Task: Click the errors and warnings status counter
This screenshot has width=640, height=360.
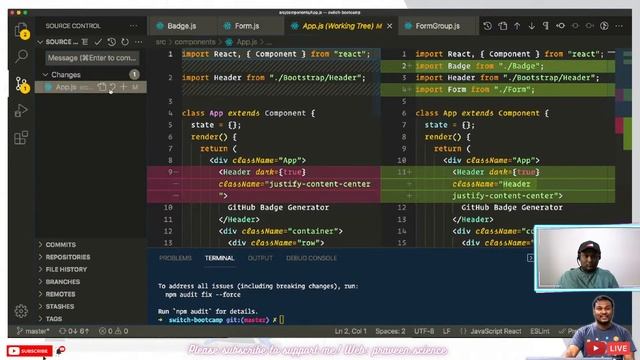Action: 113,331
